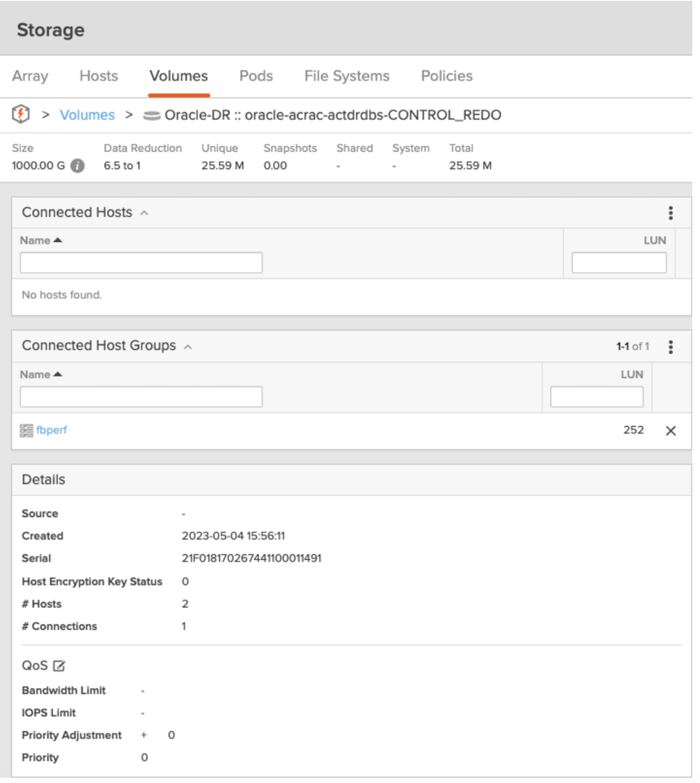Open Connected Hosts three-dot menu

click(670, 213)
